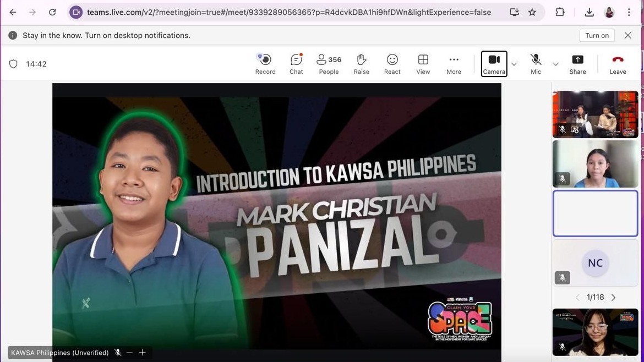Select the girl with glasses video thumbnail
Image resolution: width=644 pixels, height=362 pixels.
tap(595, 332)
